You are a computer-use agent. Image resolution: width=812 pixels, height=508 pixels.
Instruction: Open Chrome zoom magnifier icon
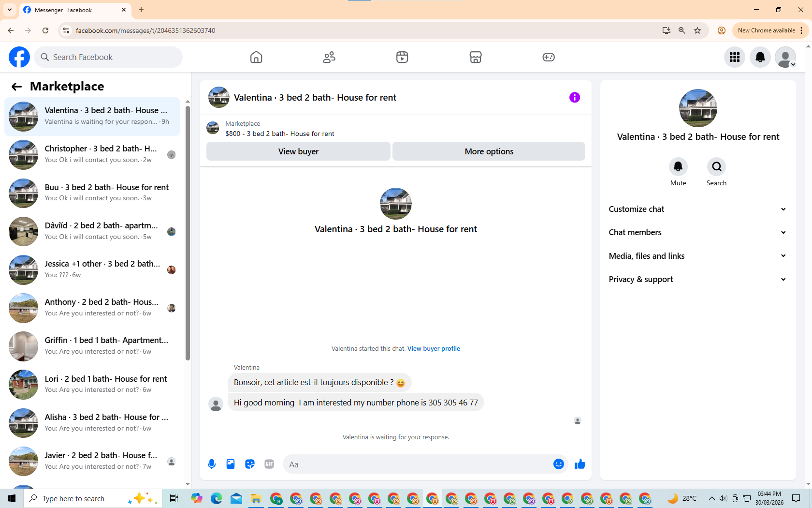[682, 30]
